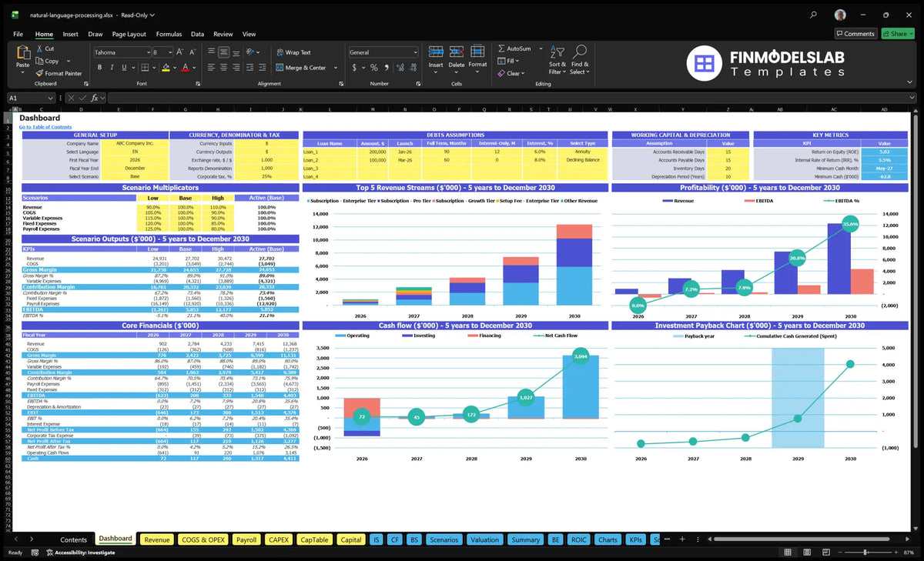Click the Comments button
This screenshot has height=561, width=924.
click(855, 34)
